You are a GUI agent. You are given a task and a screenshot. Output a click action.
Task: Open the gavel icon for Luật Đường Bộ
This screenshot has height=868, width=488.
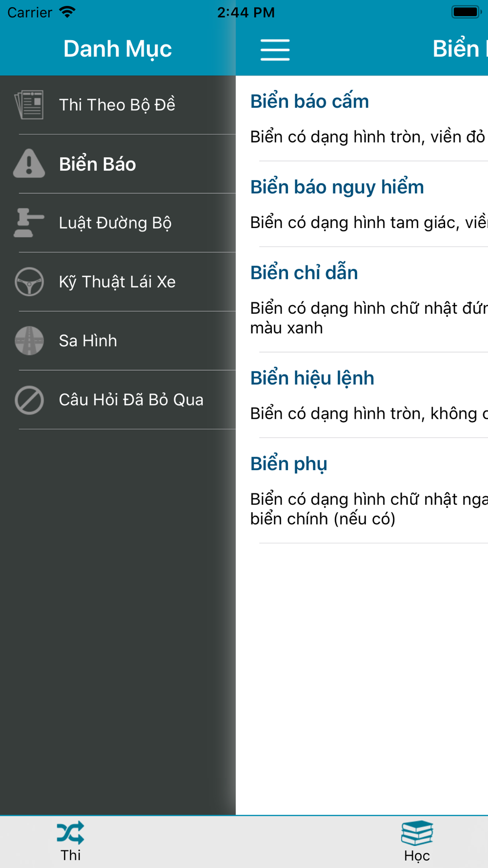coord(29,223)
